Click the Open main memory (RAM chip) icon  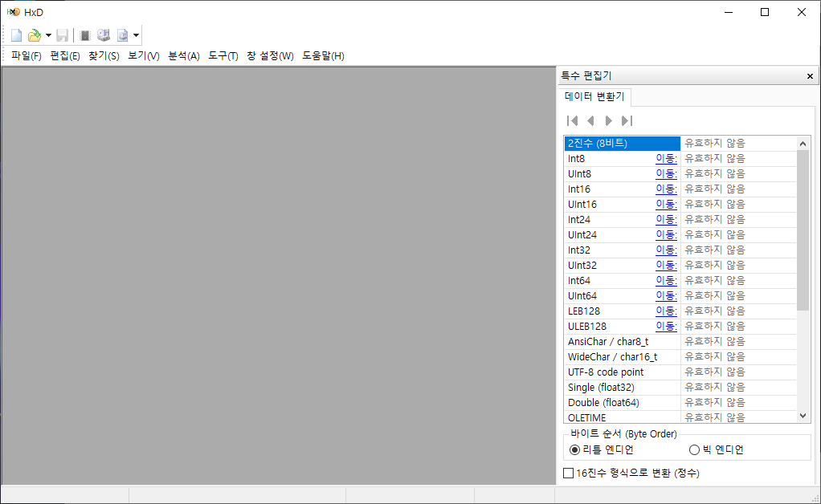(x=85, y=35)
